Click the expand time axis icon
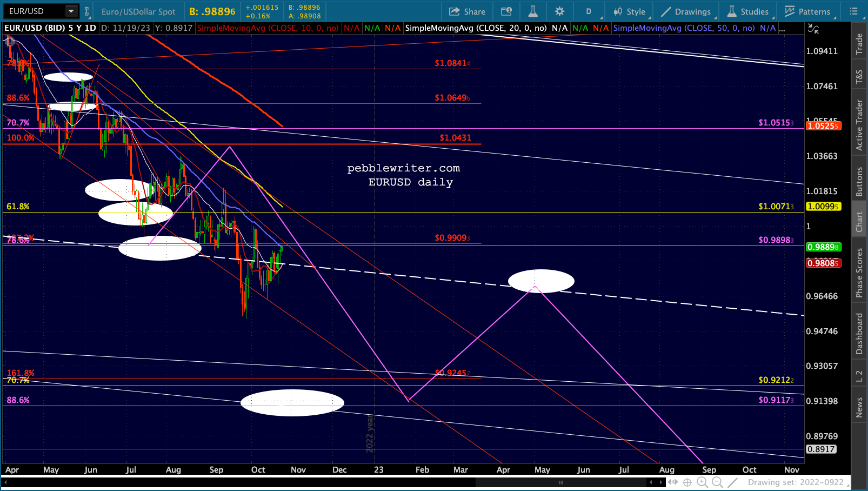The height and width of the screenshot is (491, 868). point(673,482)
